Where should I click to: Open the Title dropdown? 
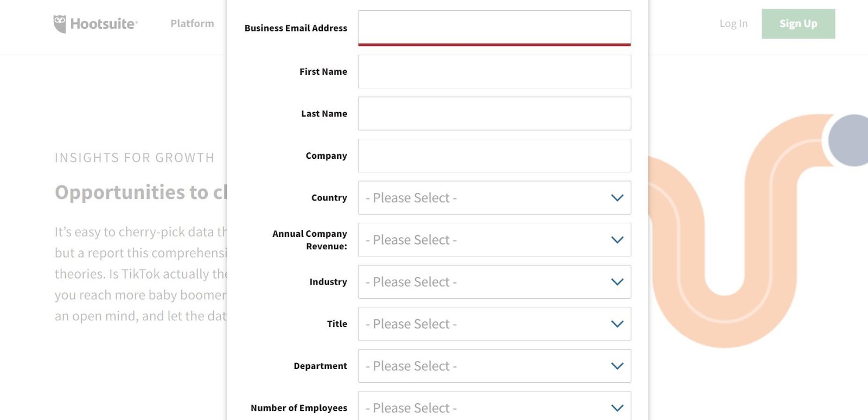[x=494, y=324]
